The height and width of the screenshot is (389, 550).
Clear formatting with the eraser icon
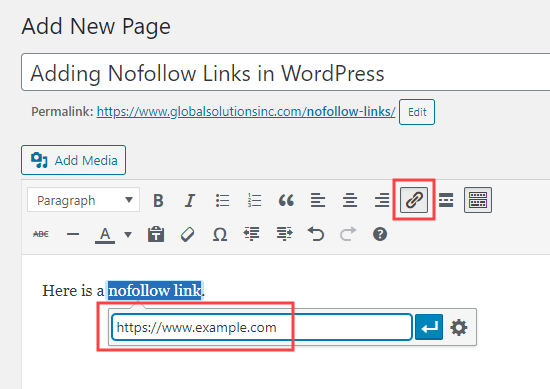coord(188,234)
